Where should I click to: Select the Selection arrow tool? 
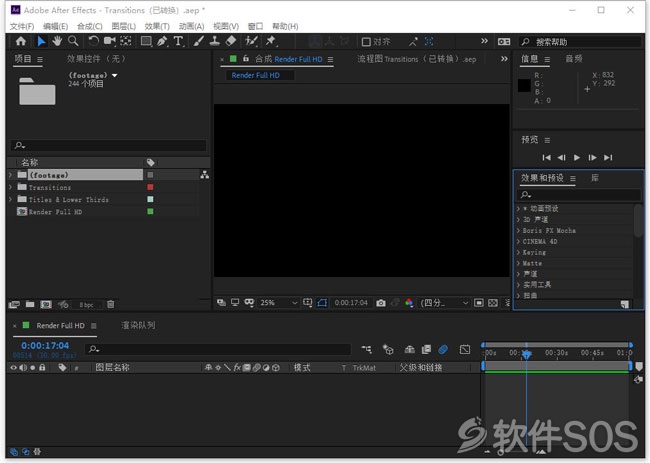[41, 41]
